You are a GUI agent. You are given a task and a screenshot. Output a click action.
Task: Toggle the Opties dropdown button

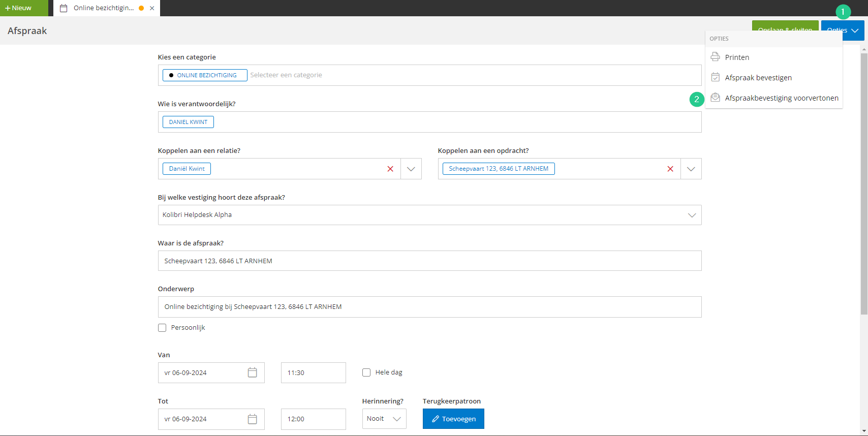(x=843, y=30)
